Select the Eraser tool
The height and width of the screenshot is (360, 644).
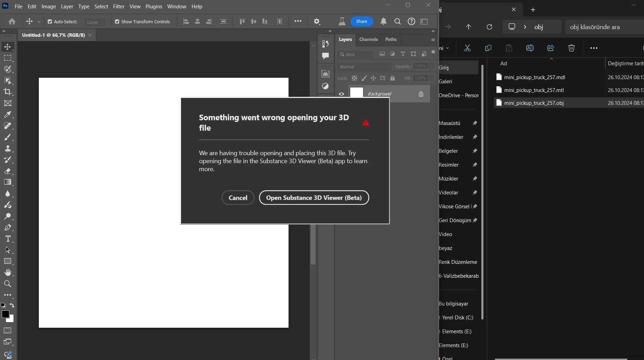[x=8, y=171]
